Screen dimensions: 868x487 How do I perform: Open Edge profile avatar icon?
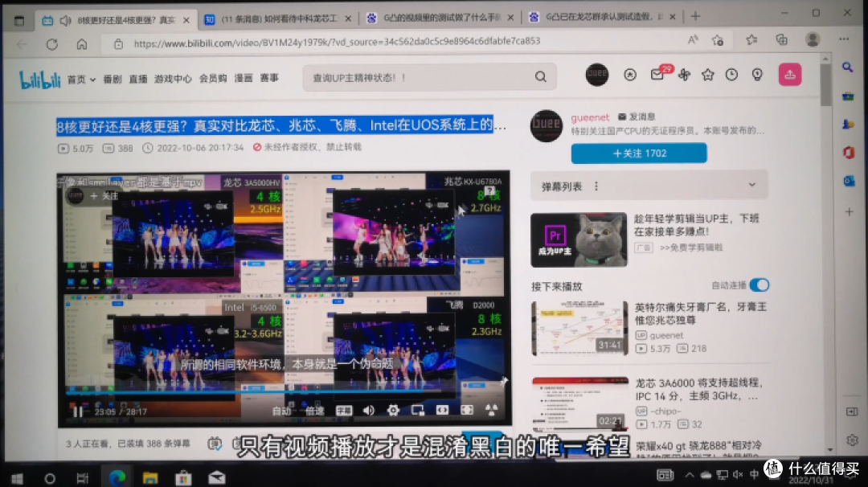pyautogui.click(x=813, y=40)
